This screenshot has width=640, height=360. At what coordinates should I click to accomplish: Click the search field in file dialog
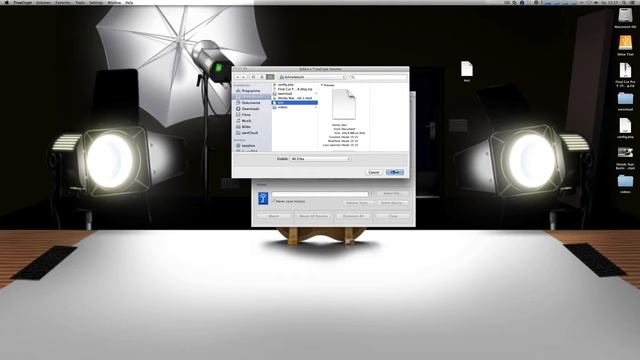click(x=378, y=77)
